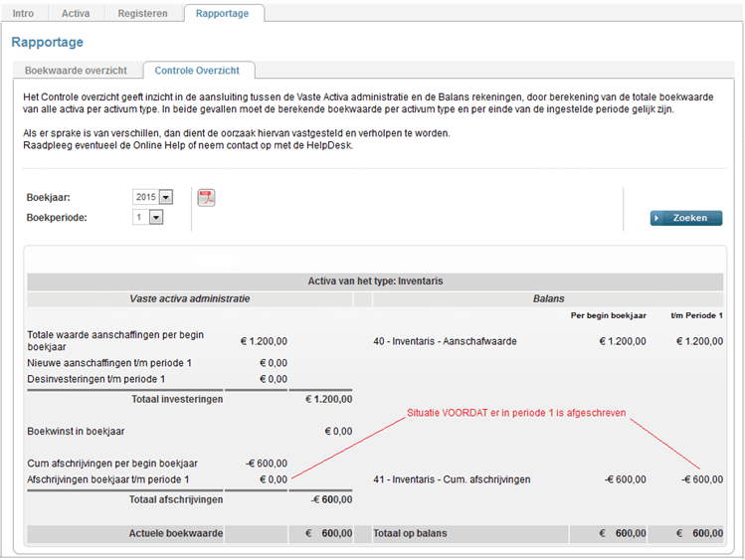
Task: Click the 'Boekwinst in boekjaar' row
Action: 190,432
